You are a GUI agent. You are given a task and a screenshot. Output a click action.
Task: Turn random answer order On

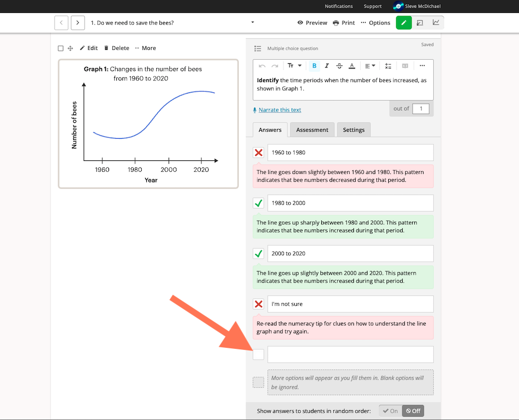pyautogui.click(x=391, y=411)
